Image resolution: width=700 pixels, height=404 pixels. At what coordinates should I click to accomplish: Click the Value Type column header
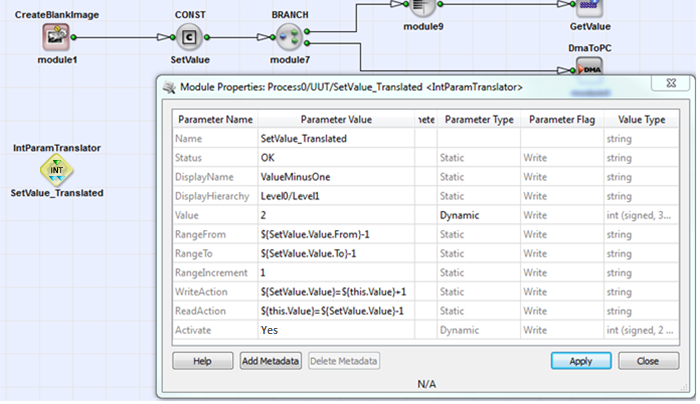click(x=641, y=119)
